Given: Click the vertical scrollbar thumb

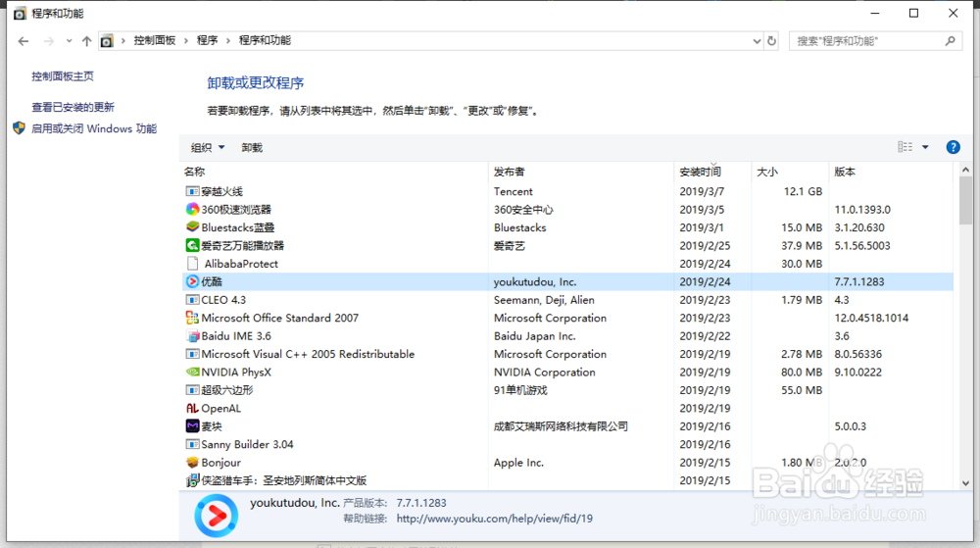Looking at the screenshot, I should [965, 201].
